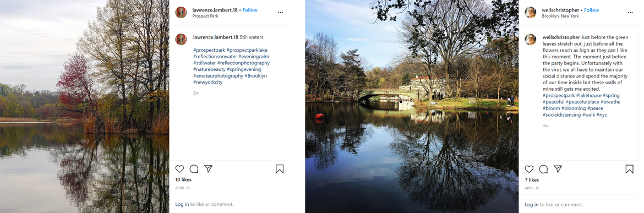644x213 pixels.
Task: Open the Brooklyn, New York location link
Action: point(560,16)
